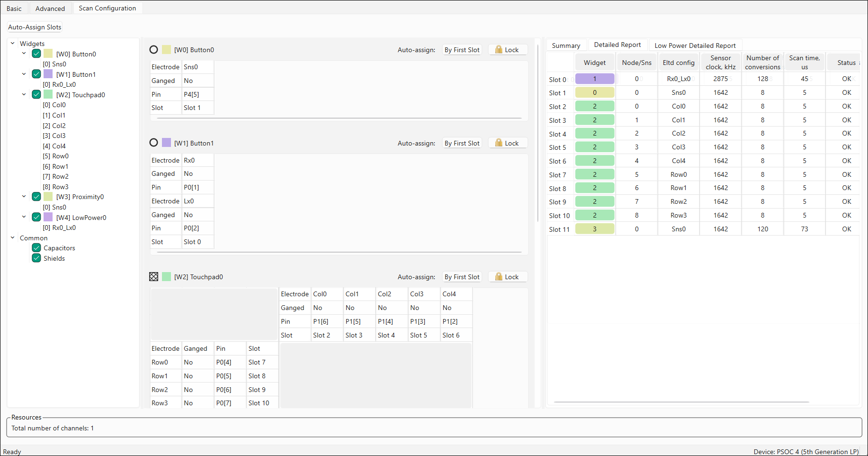Toggle the Shields checkbox
The height and width of the screenshot is (456, 868).
tap(36, 258)
